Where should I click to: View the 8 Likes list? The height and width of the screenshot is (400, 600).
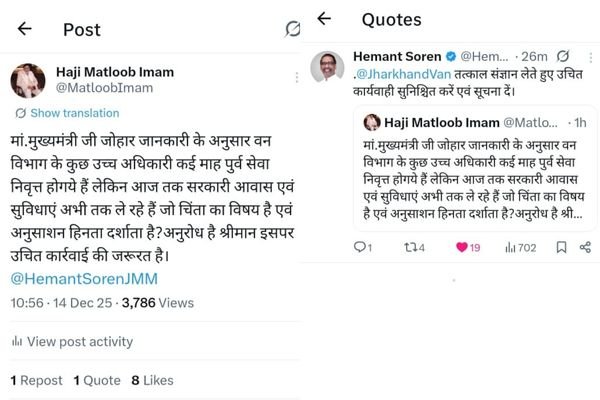click(152, 380)
